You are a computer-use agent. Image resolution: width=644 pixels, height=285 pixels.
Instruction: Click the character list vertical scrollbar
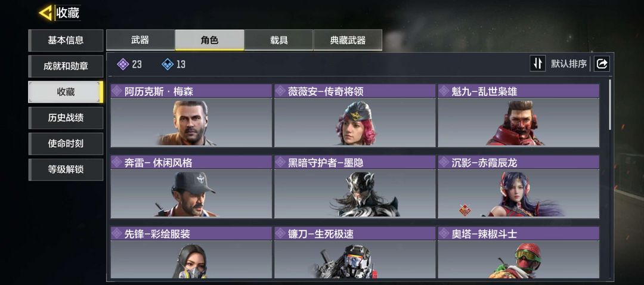pos(610,105)
